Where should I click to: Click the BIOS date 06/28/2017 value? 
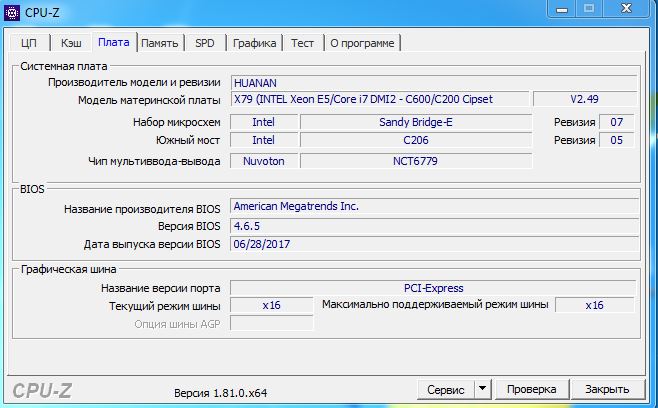[x=434, y=244]
